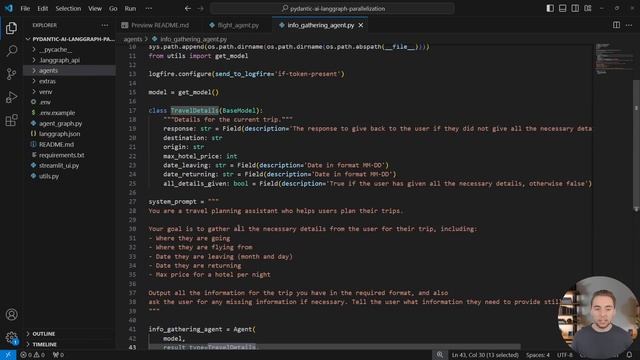Change file encoding via UTF-8
The width and height of the screenshot is (640, 360).
pyautogui.click(x=564, y=355)
